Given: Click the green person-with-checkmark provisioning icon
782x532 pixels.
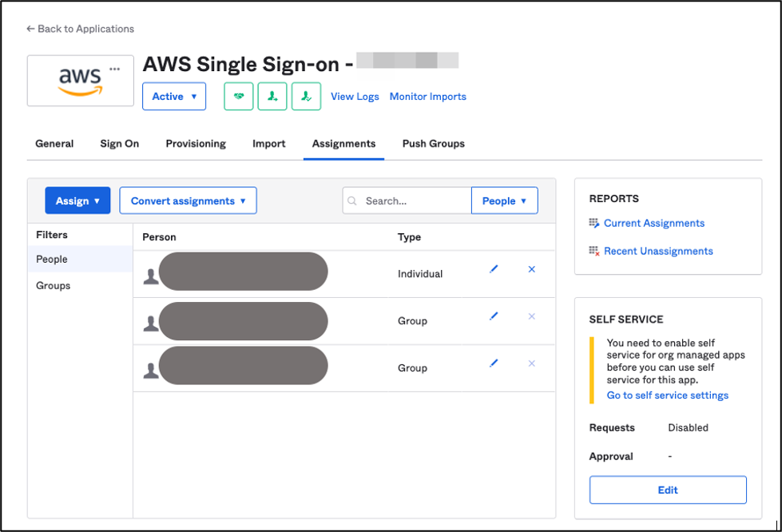Looking at the screenshot, I should coord(307,96).
